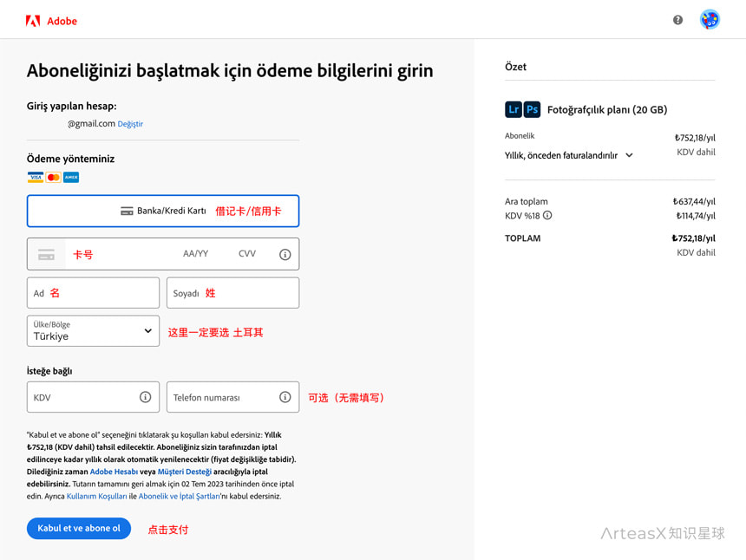Focus the Telefon numarası field
The image size is (746, 560).
(x=233, y=397)
